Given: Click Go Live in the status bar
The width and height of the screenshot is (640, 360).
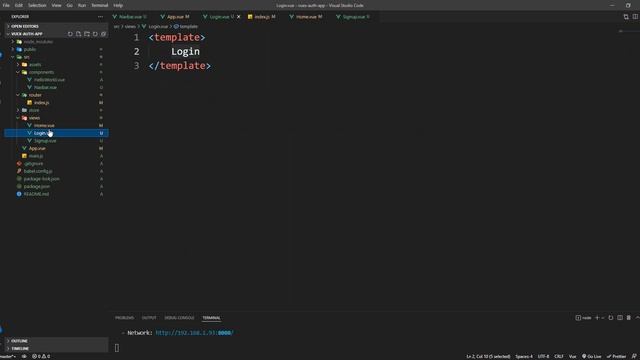Looking at the screenshot, I should pos(591,356).
